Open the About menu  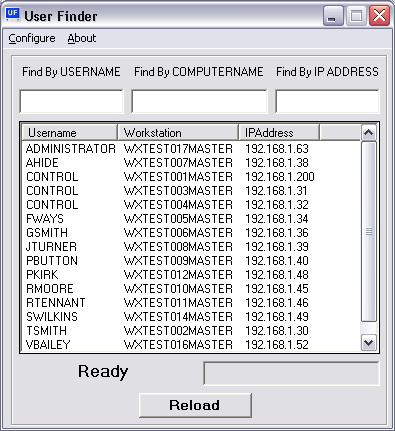tap(82, 38)
